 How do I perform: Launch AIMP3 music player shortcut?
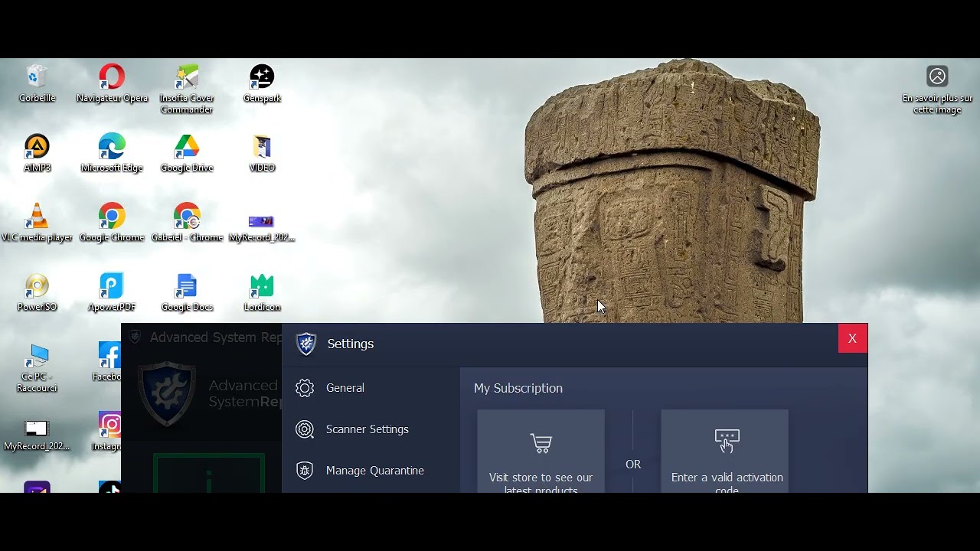pos(37,152)
